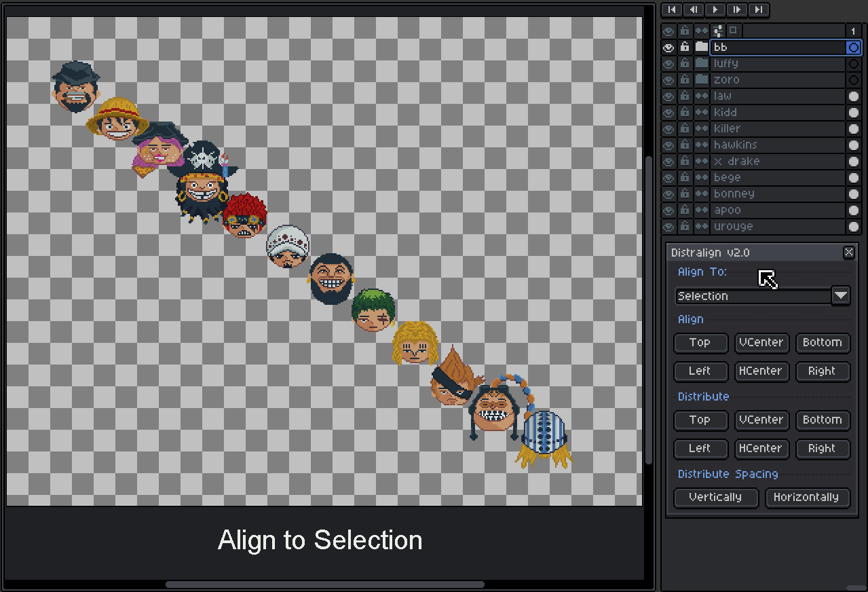Select the cel of the bb layer

(x=854, y=48)
